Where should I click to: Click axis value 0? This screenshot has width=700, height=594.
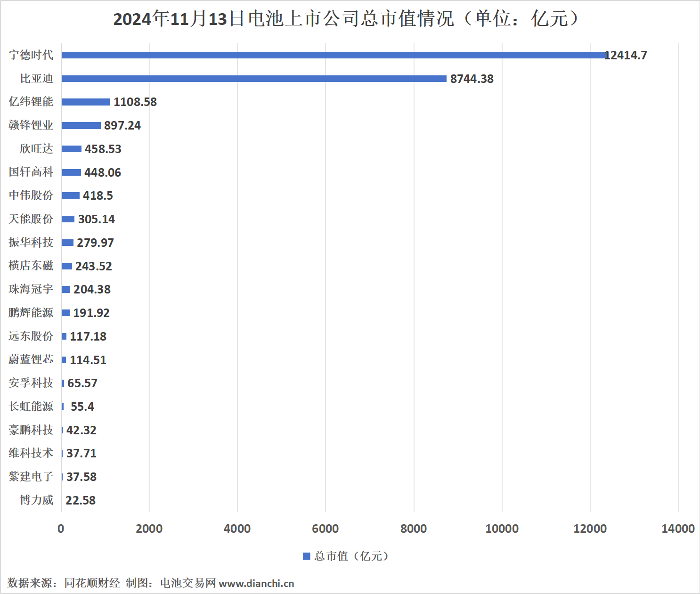61,529
